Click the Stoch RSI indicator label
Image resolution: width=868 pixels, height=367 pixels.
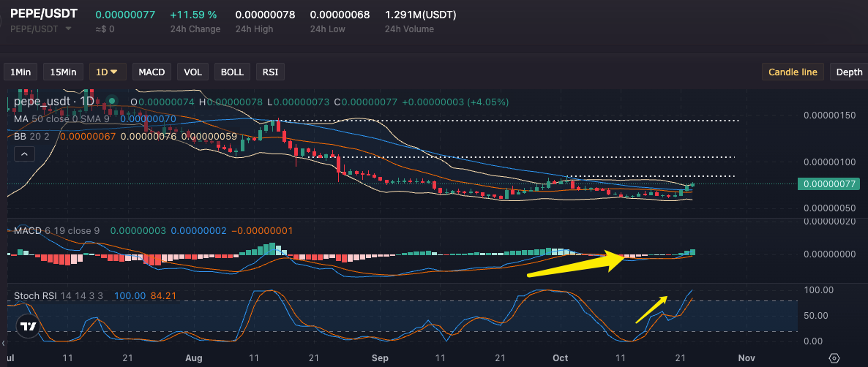[x=37, y=295]
